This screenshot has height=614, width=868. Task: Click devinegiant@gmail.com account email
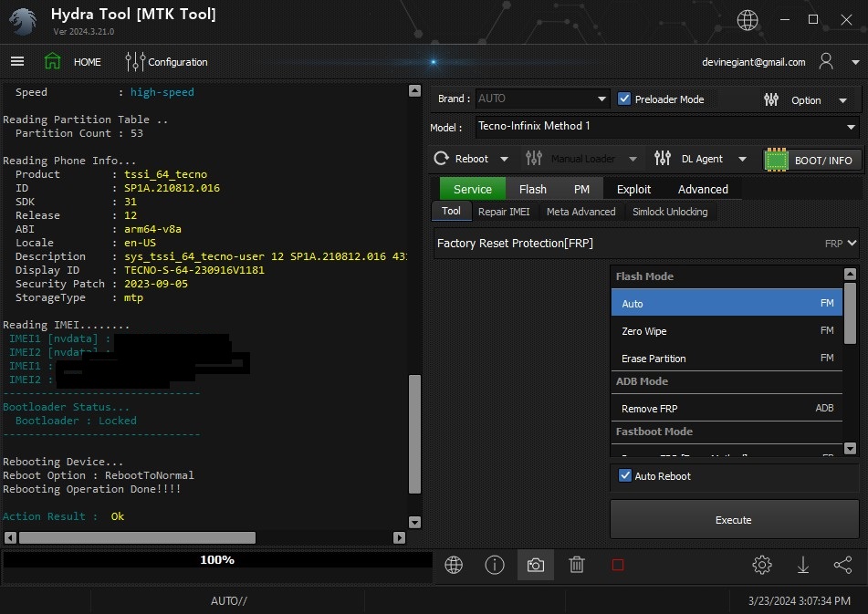click(753, 62)
